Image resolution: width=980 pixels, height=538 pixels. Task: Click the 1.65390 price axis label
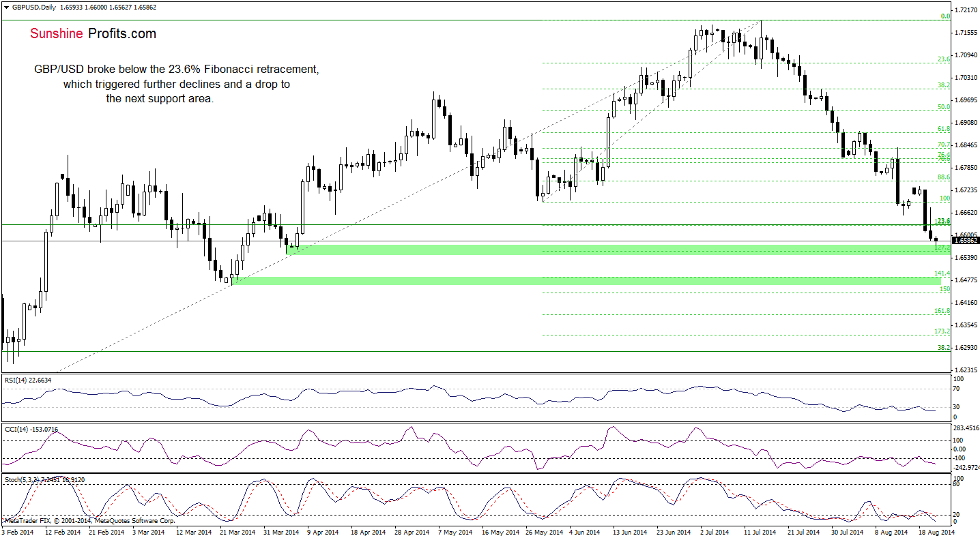(967, 258)
